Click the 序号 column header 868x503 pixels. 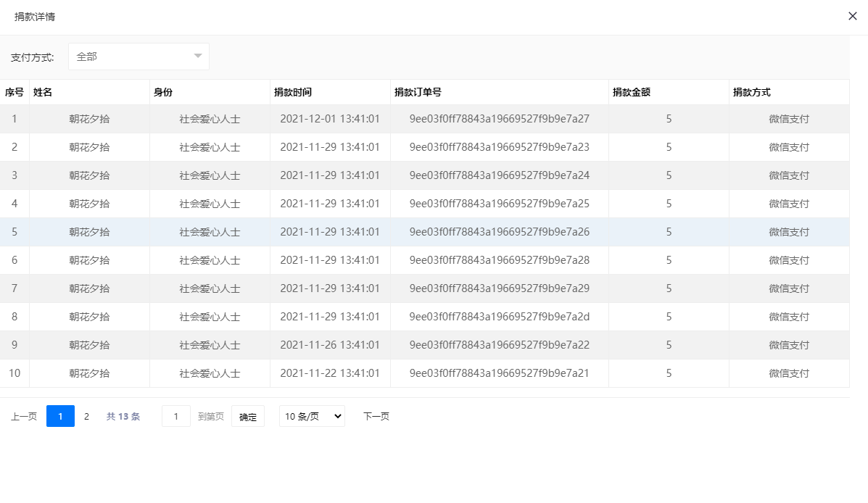[x=13, y=92]
